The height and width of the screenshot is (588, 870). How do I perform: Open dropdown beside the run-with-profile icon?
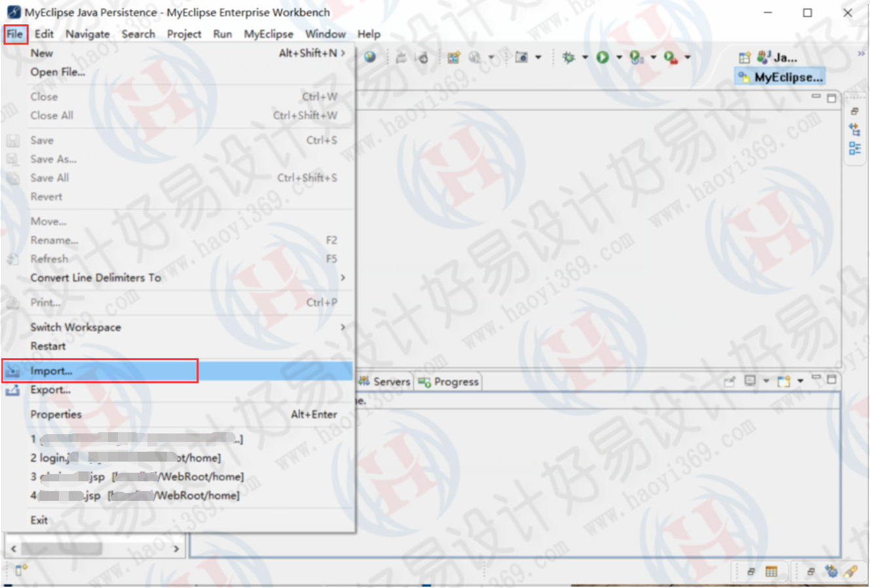pyautogui.click(x=653, y=58)
